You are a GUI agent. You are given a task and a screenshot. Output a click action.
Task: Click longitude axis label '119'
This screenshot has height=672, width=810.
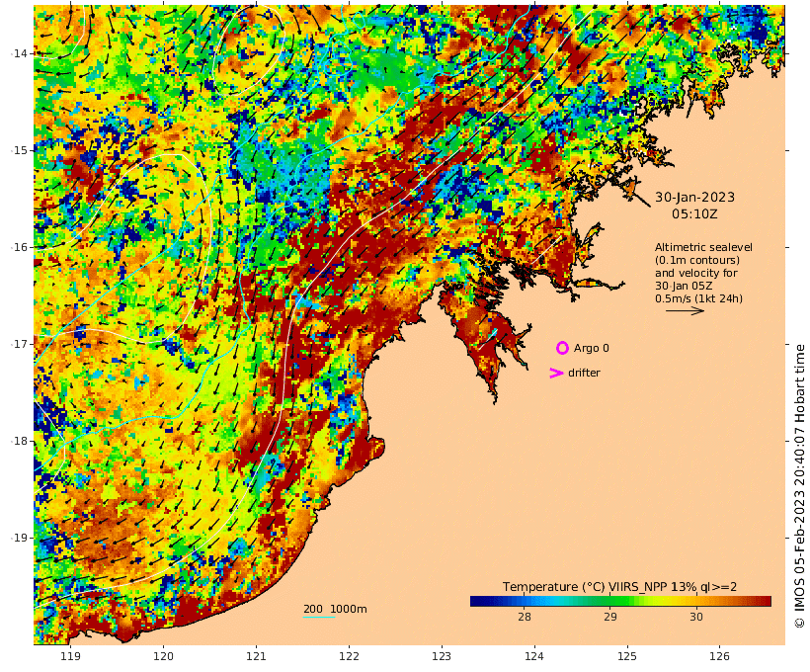71,656
